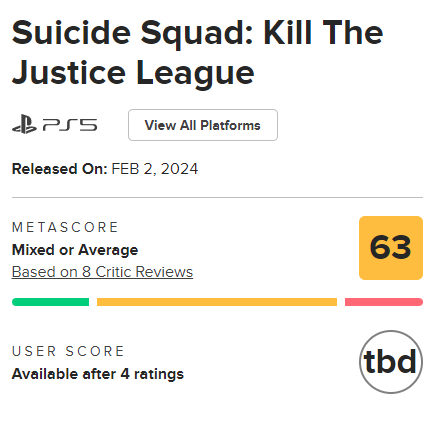Click the FEB 2, 2024 release date
Screen dimensions: 433x423
155,169
